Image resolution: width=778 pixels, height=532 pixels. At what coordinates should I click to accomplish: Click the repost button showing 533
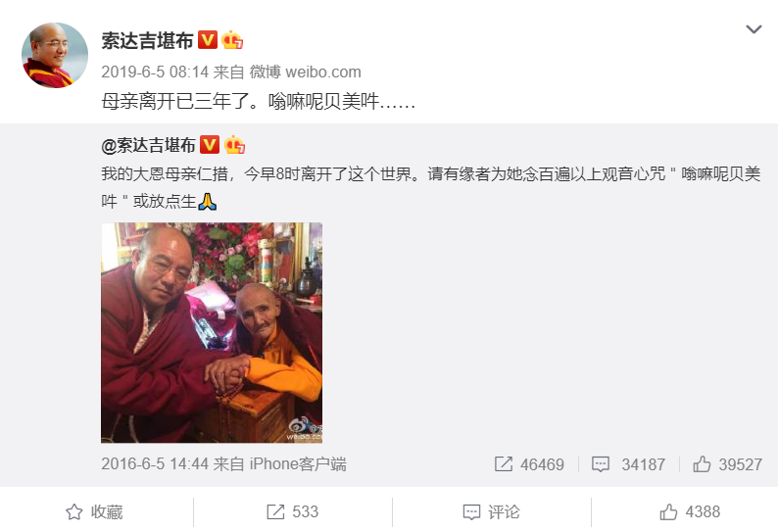pyautogui.click(x=292, y=512)
